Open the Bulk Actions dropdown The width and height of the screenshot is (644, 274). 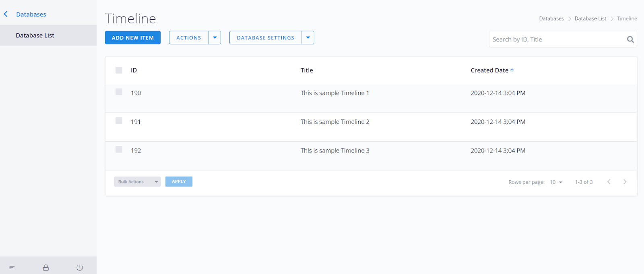tap(137, 182)
